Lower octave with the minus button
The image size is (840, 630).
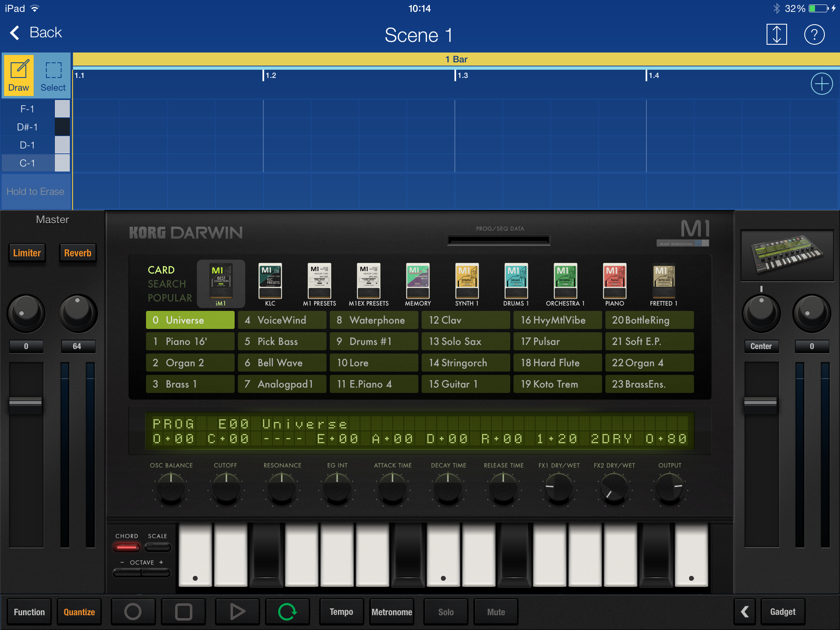(127, 573)
